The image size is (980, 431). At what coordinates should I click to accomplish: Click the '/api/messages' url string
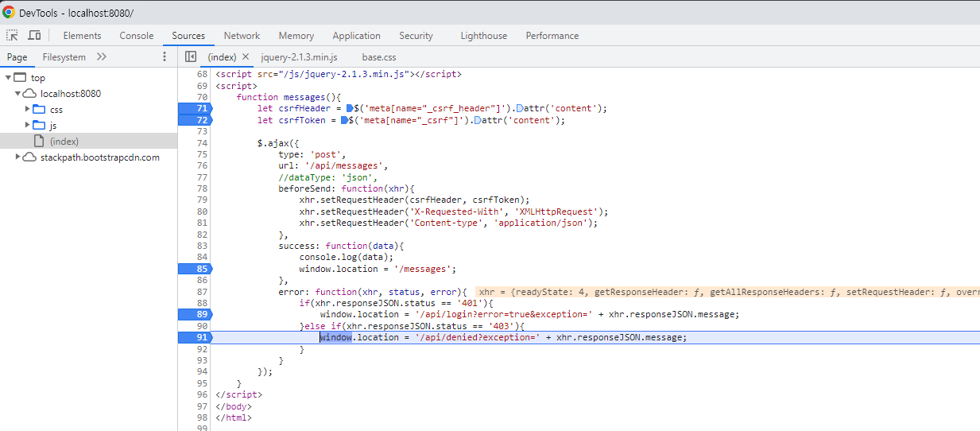tap(345, 166)
